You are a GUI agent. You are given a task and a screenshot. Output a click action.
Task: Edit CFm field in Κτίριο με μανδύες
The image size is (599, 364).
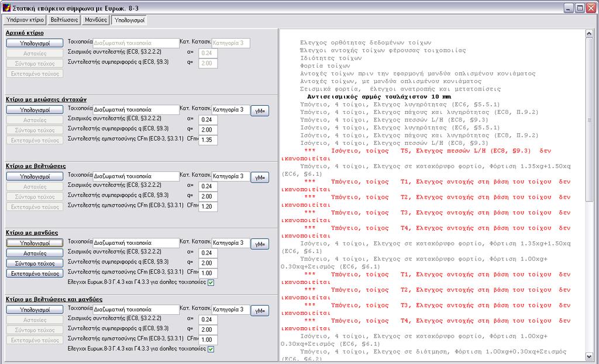coord(208,273)
